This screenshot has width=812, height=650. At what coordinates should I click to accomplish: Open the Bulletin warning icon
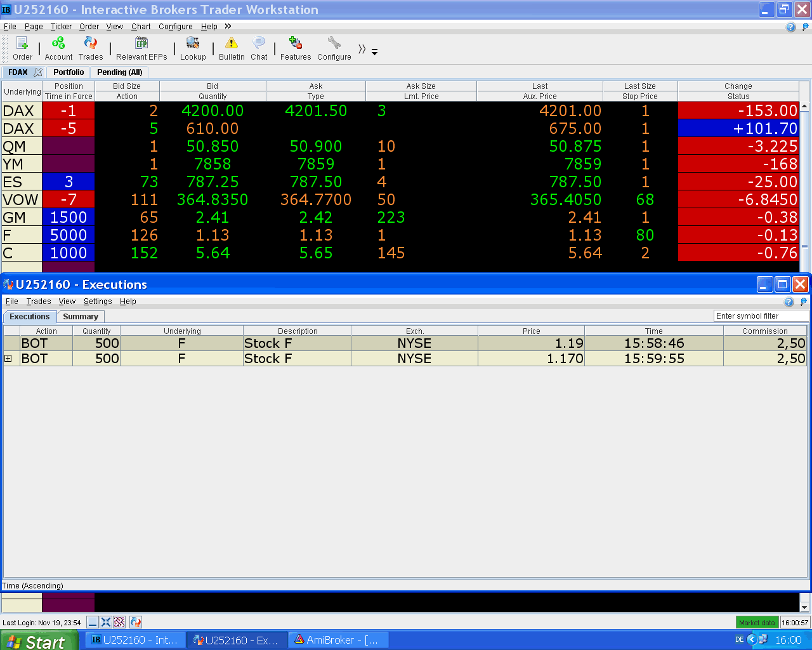(232, 49)
